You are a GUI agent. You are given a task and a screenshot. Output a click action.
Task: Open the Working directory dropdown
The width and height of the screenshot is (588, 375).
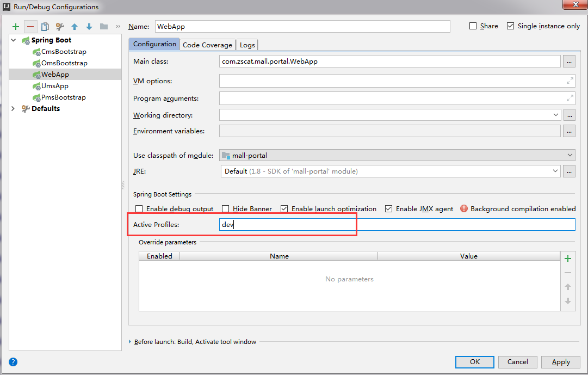click(x=555, y=115)
